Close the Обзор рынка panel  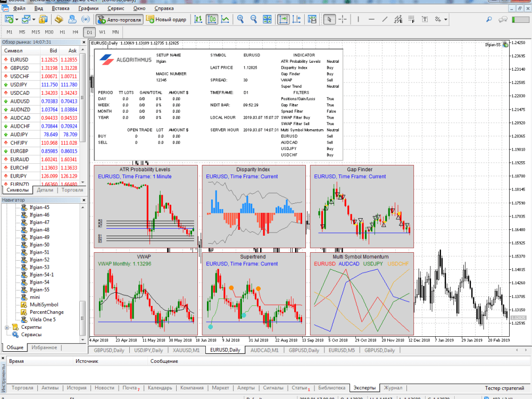pos(84,42)
